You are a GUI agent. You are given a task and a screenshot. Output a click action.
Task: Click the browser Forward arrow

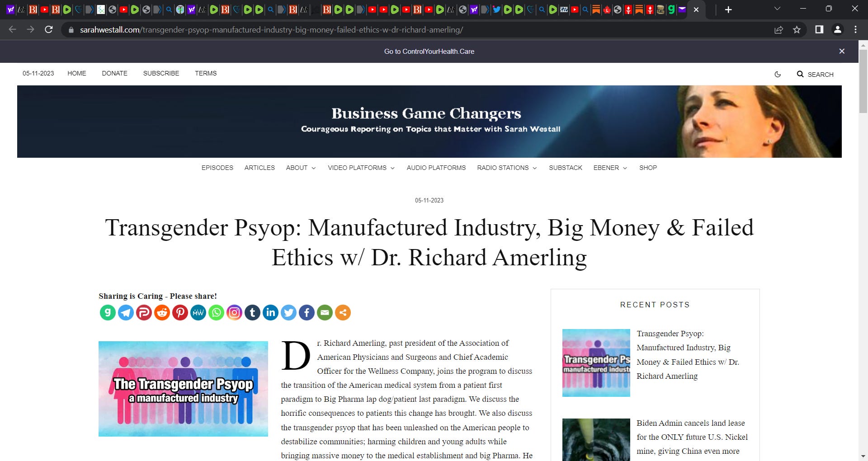tap(30, 29)
